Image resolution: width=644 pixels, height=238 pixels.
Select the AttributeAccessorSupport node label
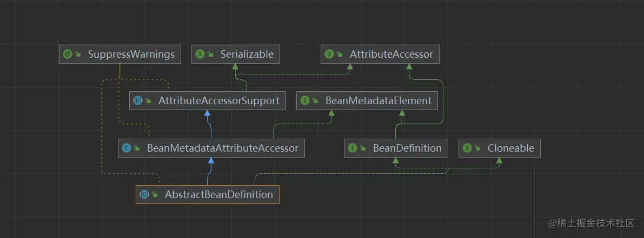tap(218, 100)
